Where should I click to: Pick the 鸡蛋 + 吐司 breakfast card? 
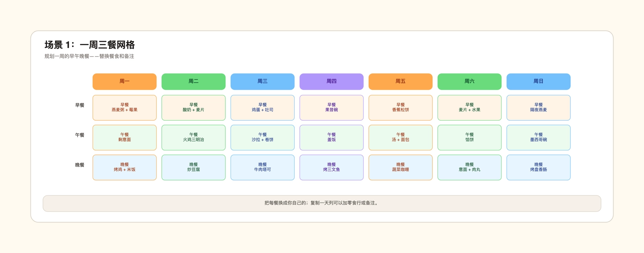tap(262, 108)
